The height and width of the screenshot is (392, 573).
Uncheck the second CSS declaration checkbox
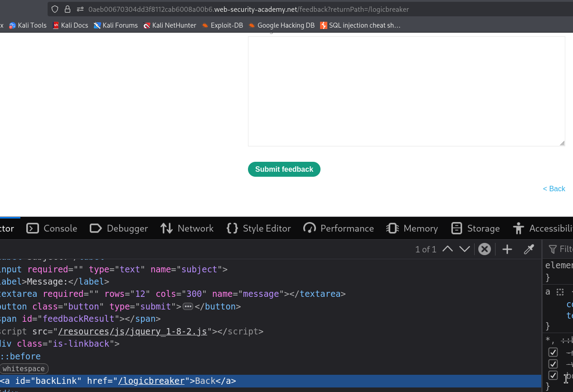[553, 364]
